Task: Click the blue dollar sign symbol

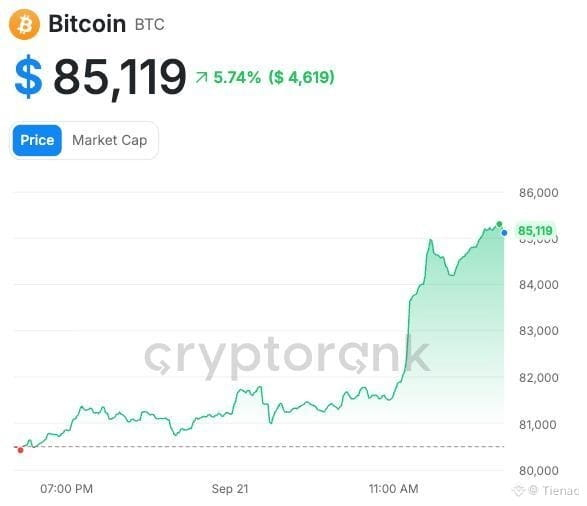Action: point(28,77)
